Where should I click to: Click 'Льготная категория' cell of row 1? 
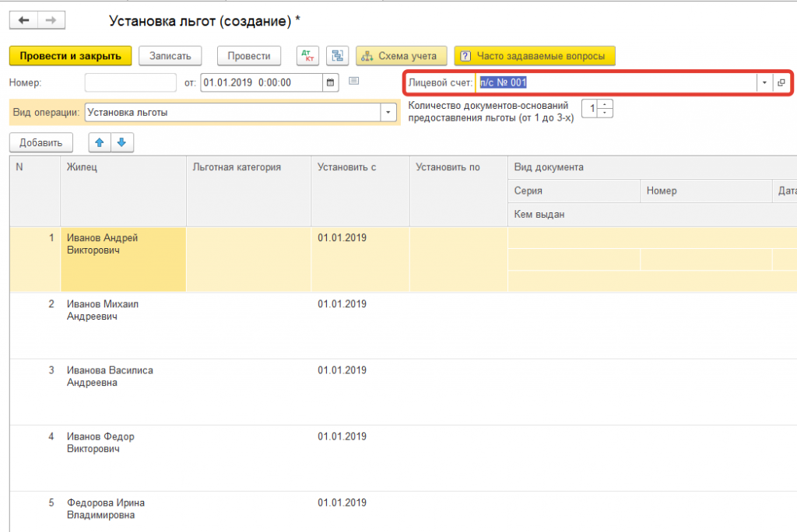(x=248, y=259)
